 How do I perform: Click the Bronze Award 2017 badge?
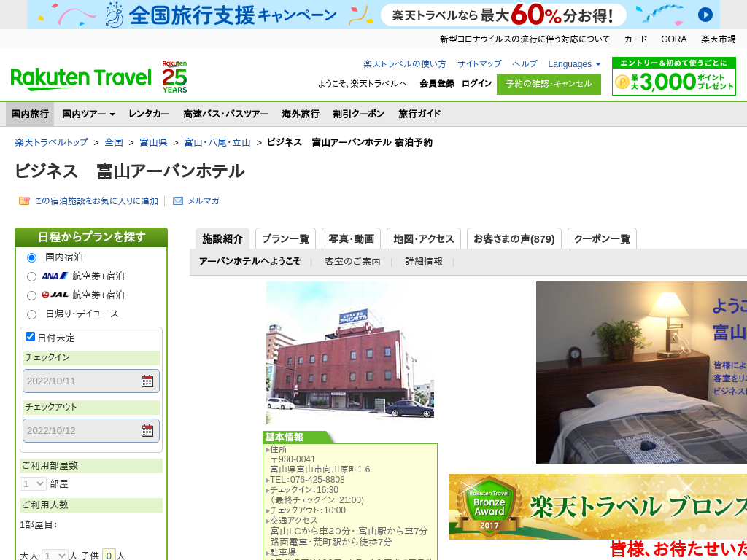[x=489, y=507]
